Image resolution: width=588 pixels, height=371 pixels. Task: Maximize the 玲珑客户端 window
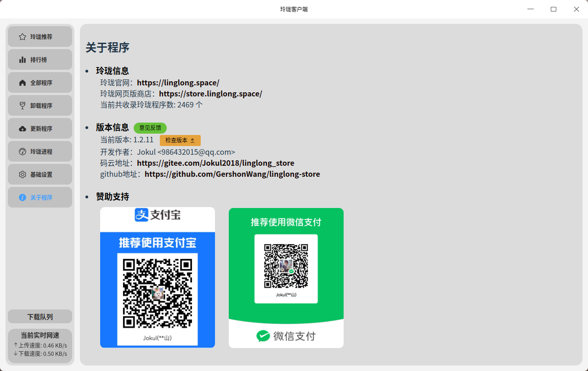coord(554,9)
